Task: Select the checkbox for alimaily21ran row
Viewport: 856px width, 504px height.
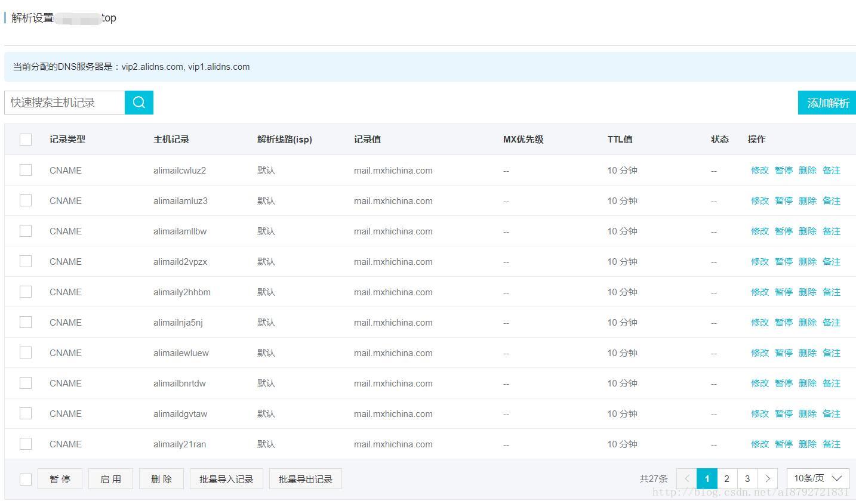Action: pos(26,444)
